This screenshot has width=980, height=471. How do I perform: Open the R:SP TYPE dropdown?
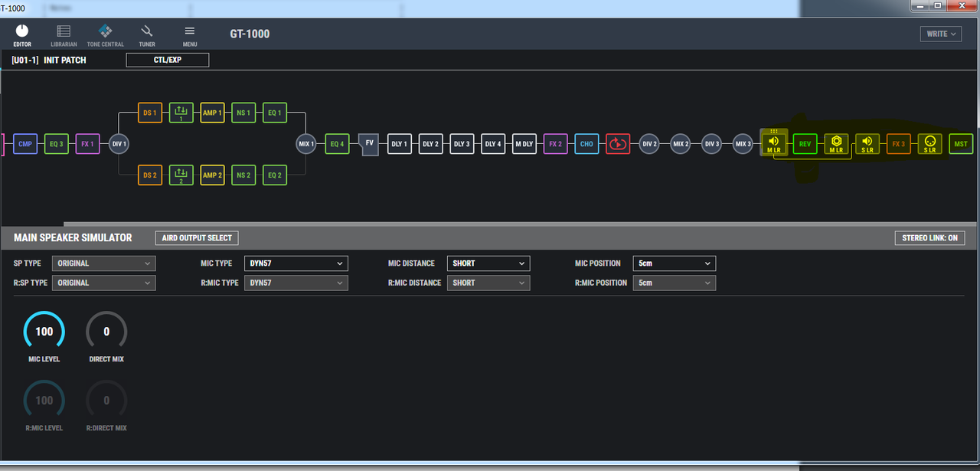pos(103,283)
